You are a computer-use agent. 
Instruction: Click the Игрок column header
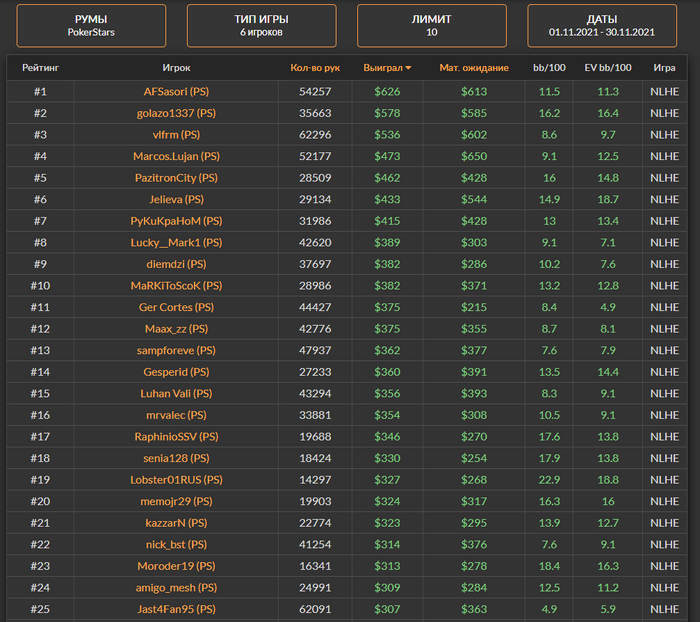[x=176, y=68]
